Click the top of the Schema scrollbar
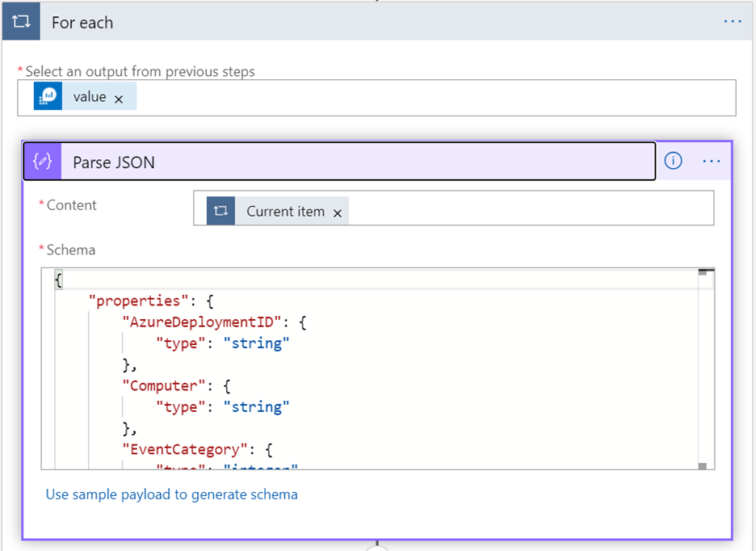756x551 pixels. point(703,272)
